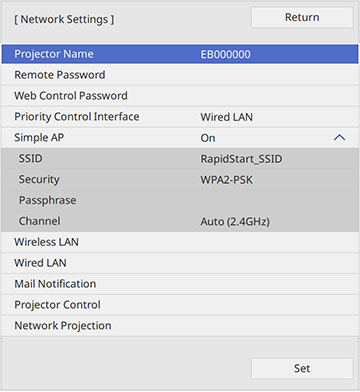Select the SSID row
This screenshot has width=360, height=392.
click(x=180, y=159)
